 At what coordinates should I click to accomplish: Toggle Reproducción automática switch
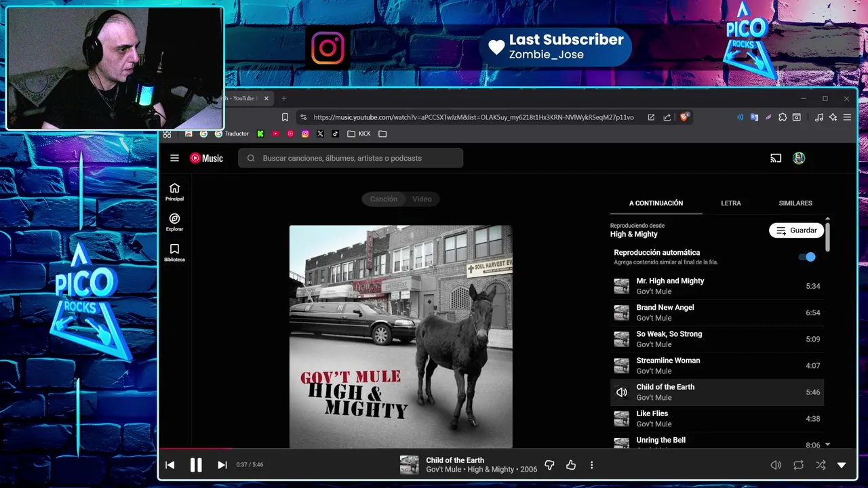coord(807,257)
